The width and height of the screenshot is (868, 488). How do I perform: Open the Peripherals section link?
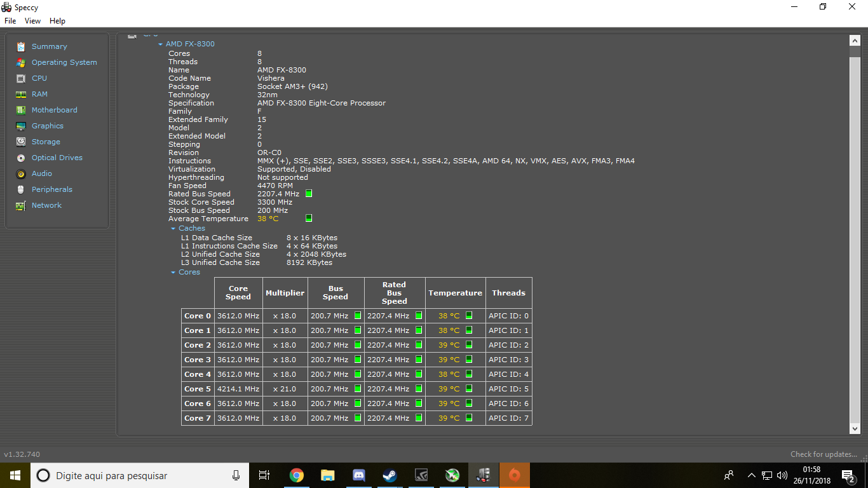point(52,189)
